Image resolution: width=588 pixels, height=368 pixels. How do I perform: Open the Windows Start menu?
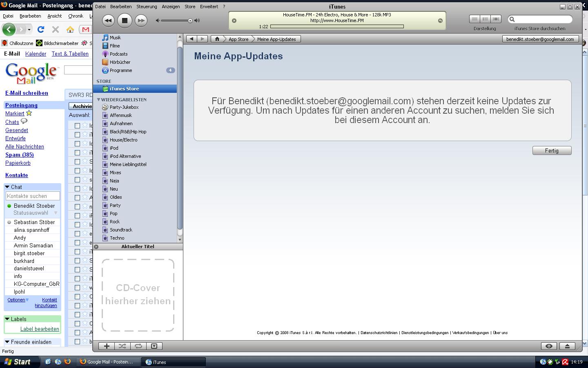pyautogui.click(x=20, y=362)
